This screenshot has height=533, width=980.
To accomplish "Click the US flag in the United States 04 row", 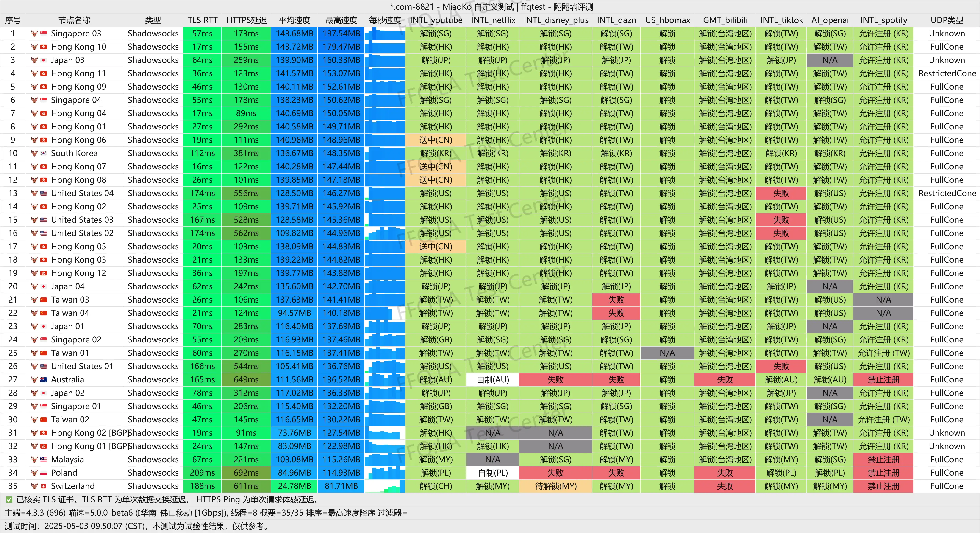I will pos(44,194).
